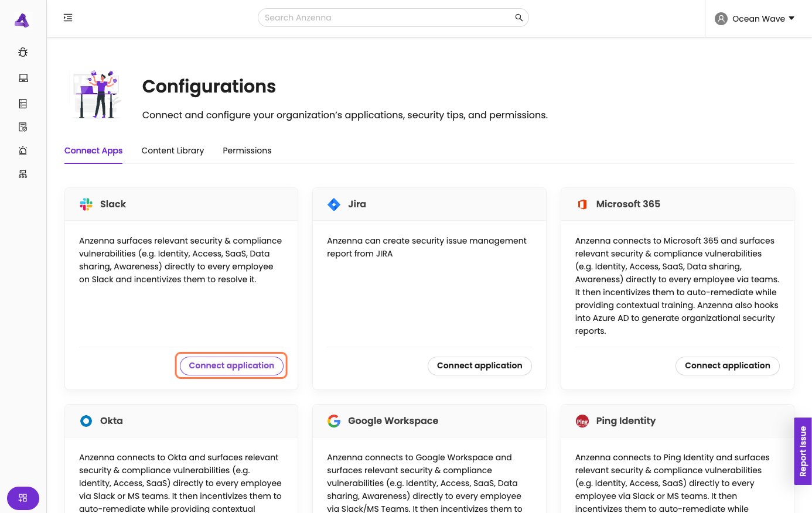Viewport: 812px width, 513px height.
Task: Switch to the Content Library tab
Action: pyautogui.click(x=173, y=151)
